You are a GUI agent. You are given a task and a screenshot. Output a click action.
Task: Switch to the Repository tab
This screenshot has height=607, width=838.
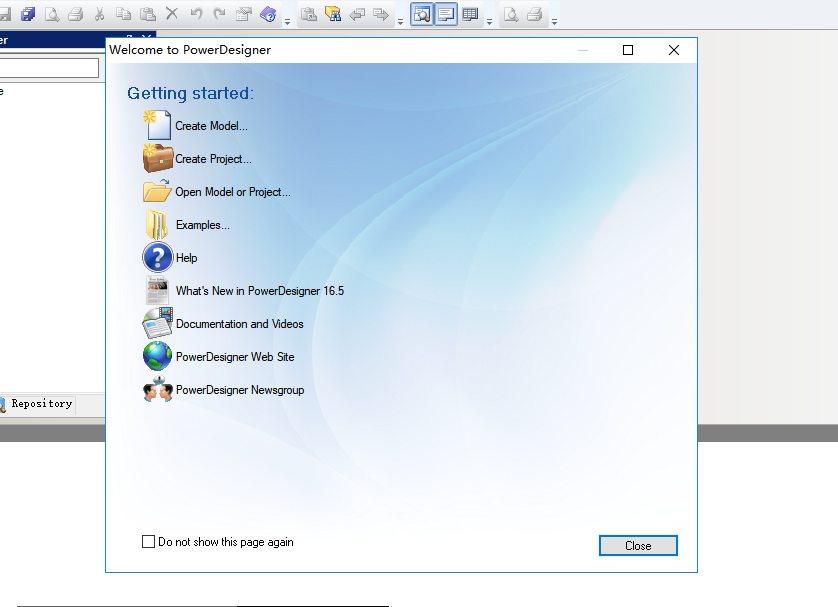[37, 404]
